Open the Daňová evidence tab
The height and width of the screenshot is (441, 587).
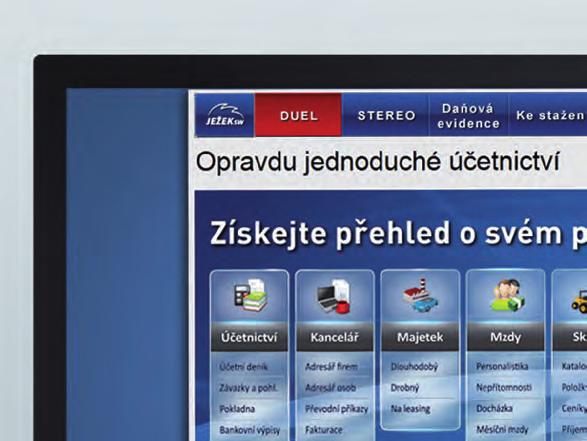pyautogui.click(x=469, y=116)
